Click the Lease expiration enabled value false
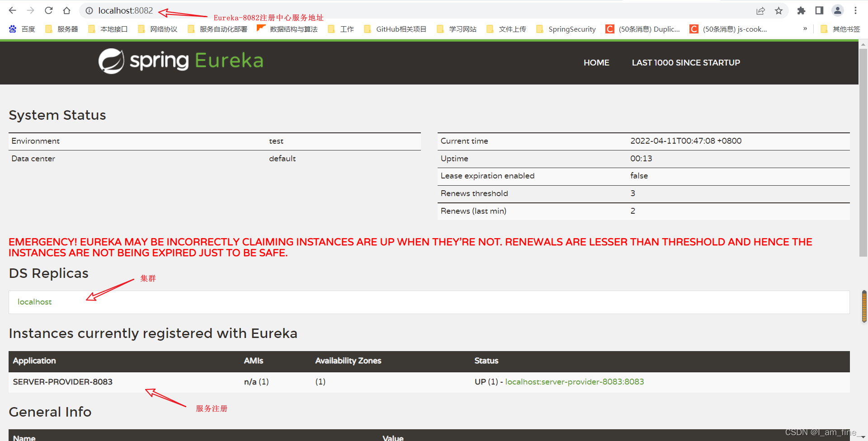Viewport: 868px width, 441px height. click(x=639, y=176)
